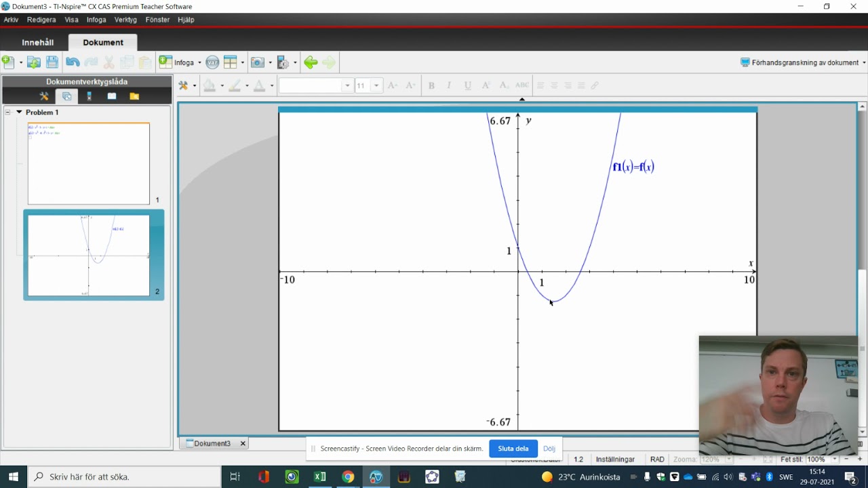This screenshot has width=868, height=488.
Task: Click the Dölj link
Action: pos(549,449)
